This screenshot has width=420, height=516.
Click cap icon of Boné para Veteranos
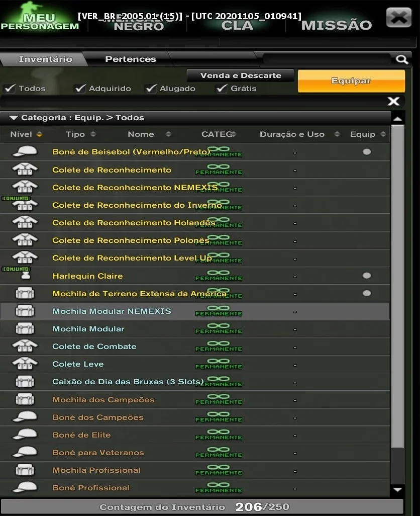tap(25, 452)
